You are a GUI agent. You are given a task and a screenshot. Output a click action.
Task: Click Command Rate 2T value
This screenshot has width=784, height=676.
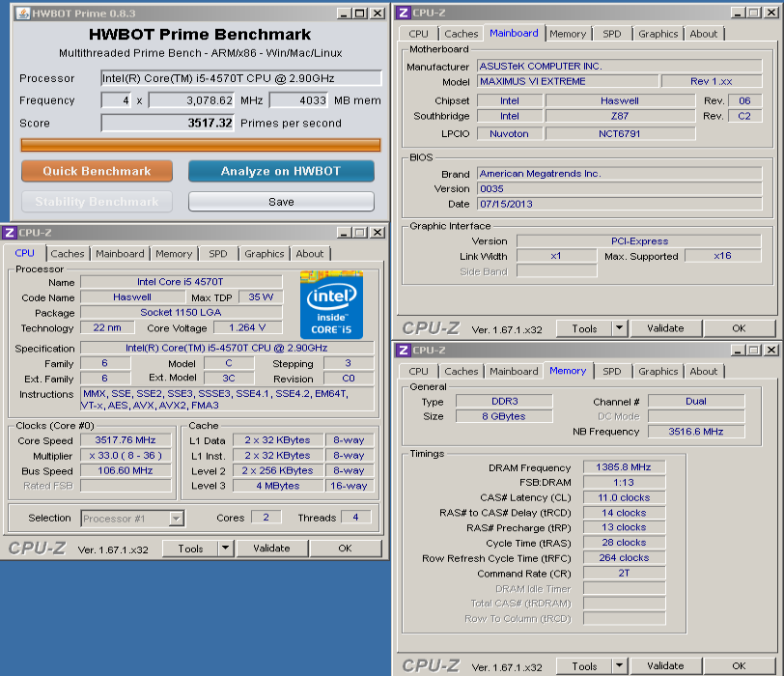(x=624, y=573)
